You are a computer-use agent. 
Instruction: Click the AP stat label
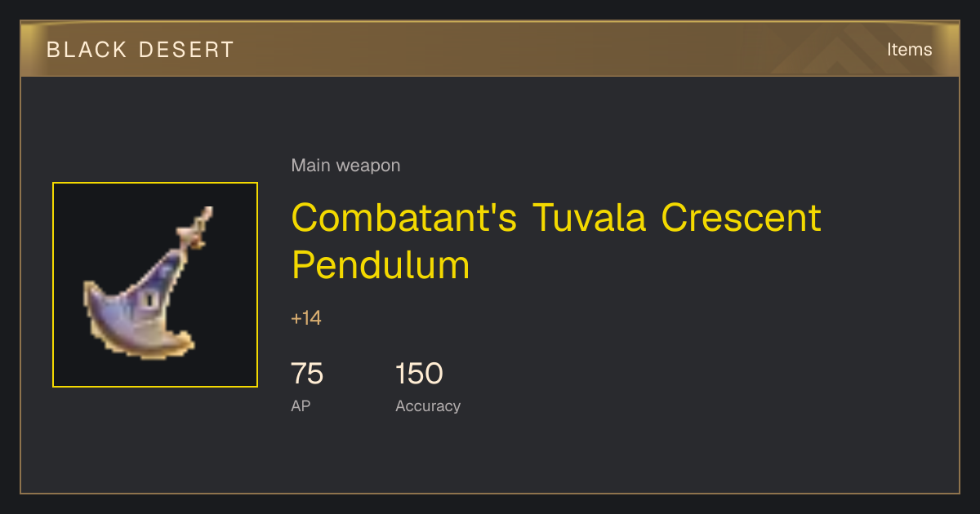[301, 405]
